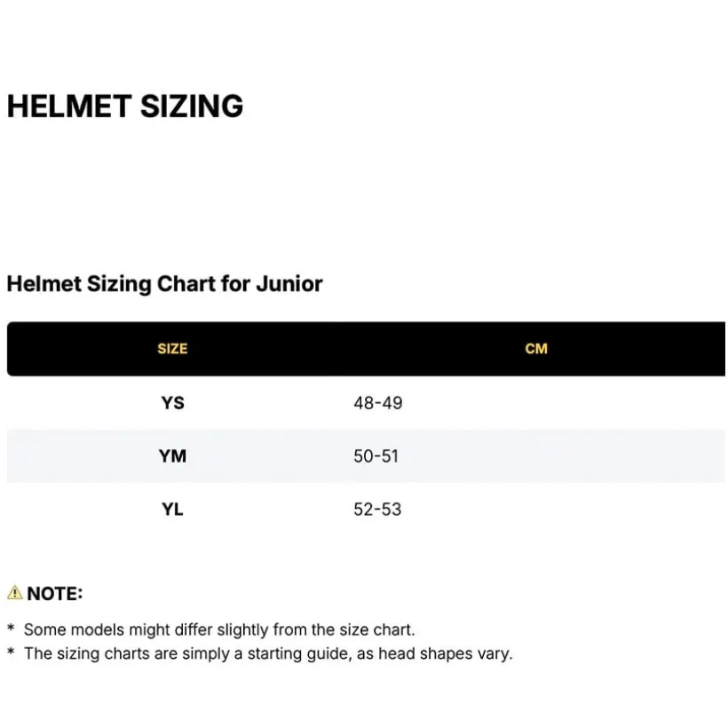Click the NOTE: label
Screen dimensions: 728x728
(x=55, y=593)
